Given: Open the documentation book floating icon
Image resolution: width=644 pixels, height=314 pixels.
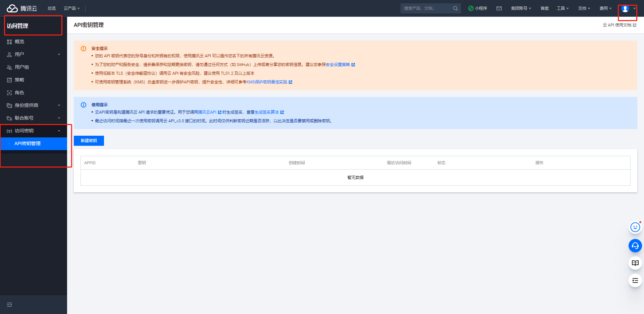Looking at the screenshot, I should [635, 263].
